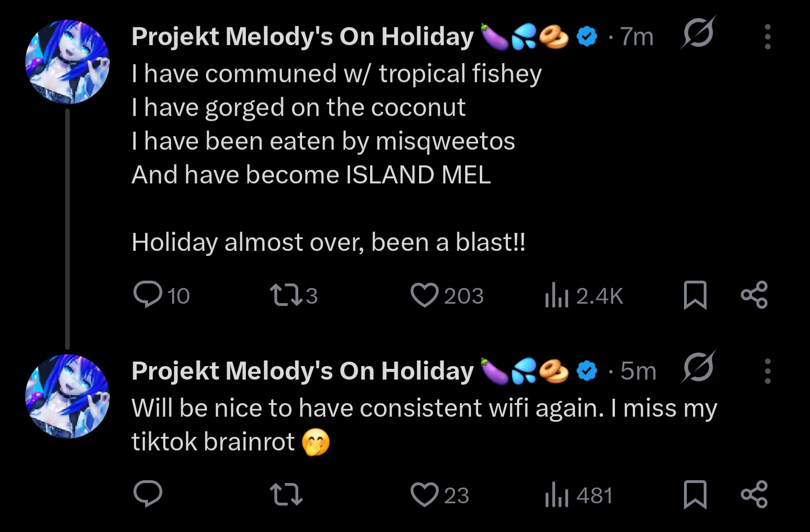Bookmark the tiktok brainrot tweet

(695, 495)
